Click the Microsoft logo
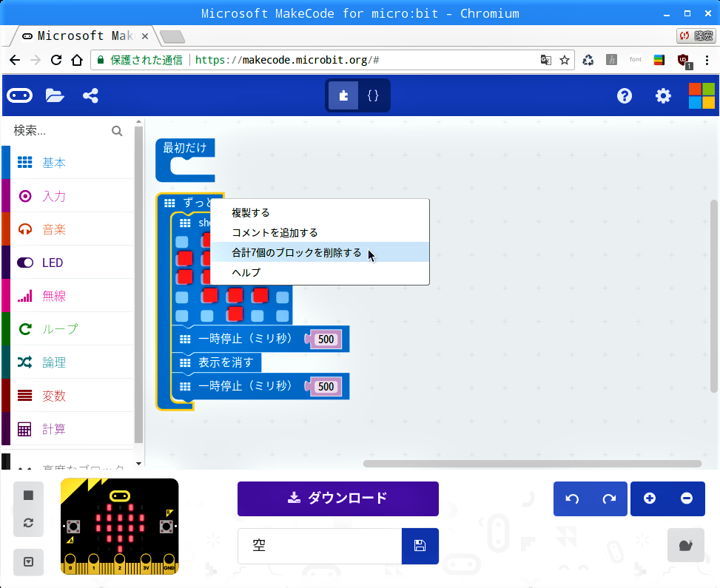The height and width of the screenshot is (588, 720). pyautogui.click(x=702, y=95)
